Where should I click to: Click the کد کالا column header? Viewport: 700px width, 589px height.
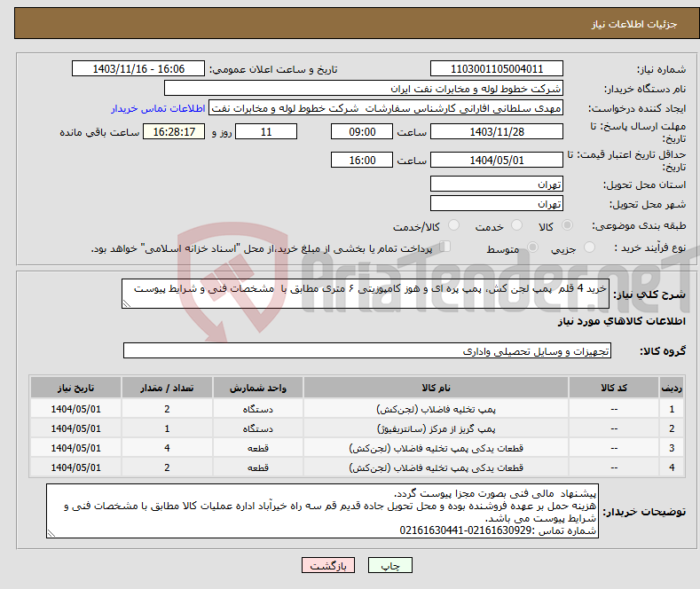tap(614, 388)
